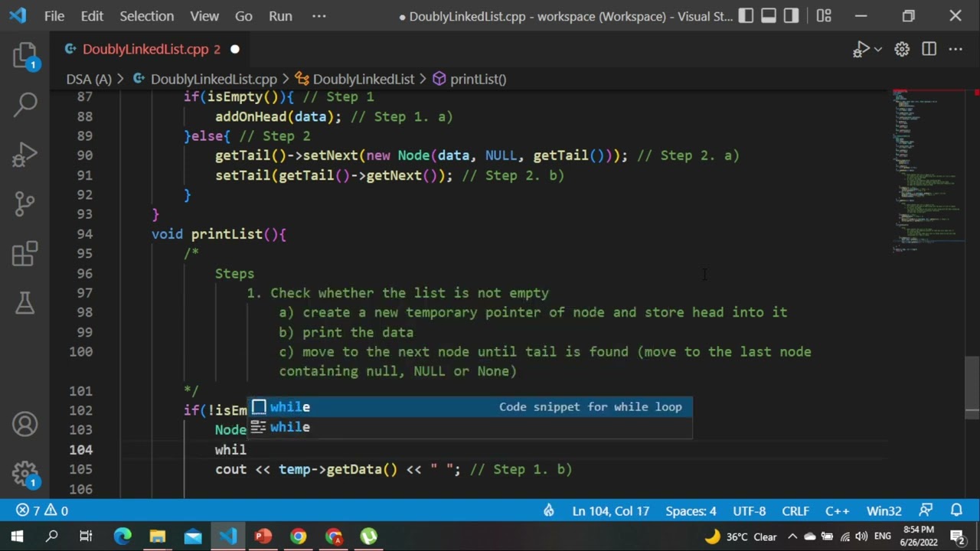Image resolution: width=980 pixels, height=551 pixels.
Task: Click printList() breadcrumb
Action: point(470,79)
